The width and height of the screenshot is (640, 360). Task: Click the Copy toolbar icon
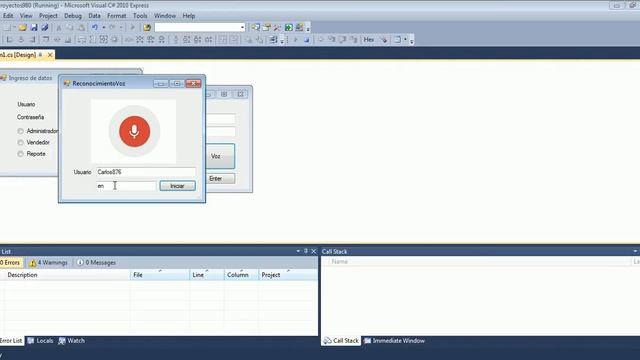(x=70, y=28)
